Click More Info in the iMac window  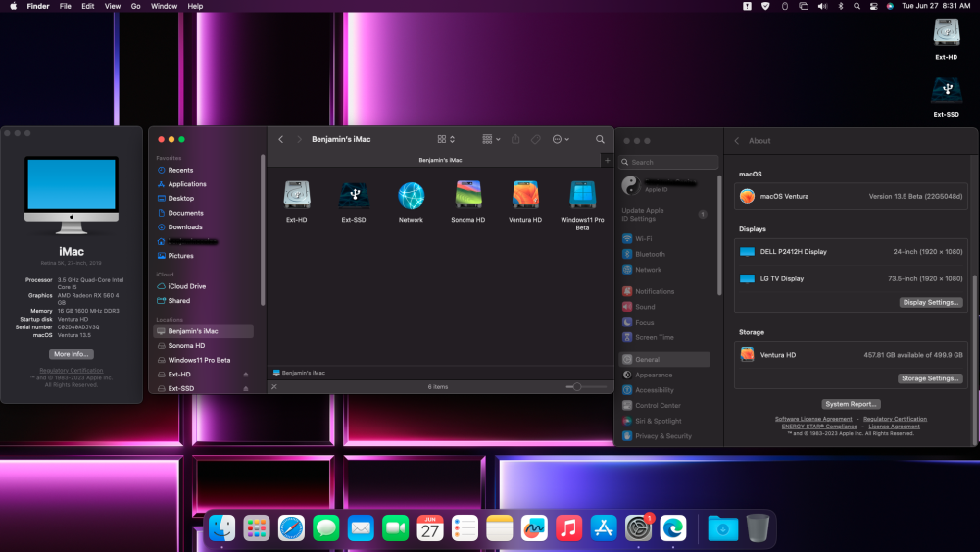point(72,354)
